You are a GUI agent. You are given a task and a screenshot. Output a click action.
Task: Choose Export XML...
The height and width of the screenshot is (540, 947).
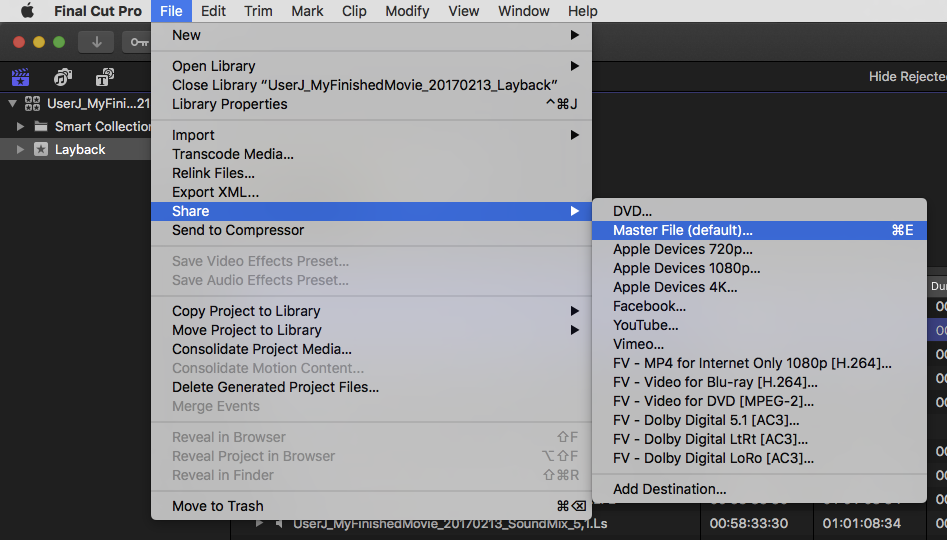click(x=371, y=192)
